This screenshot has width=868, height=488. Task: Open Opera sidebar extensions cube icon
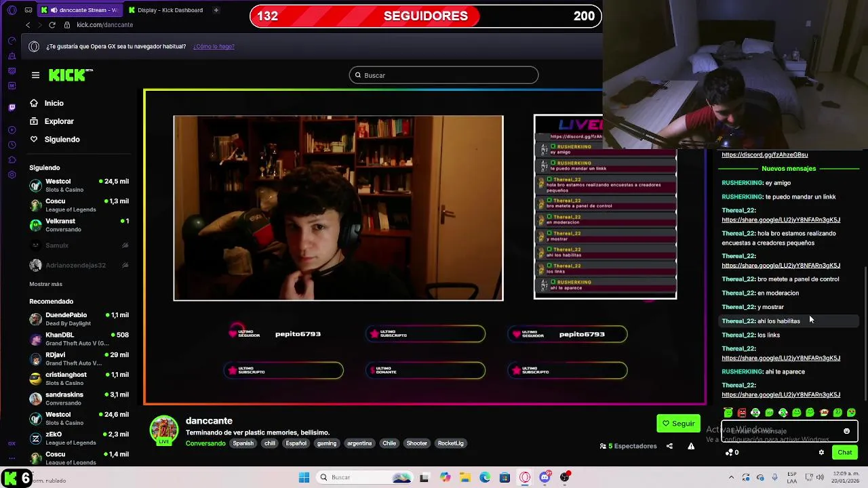[12, 160]
